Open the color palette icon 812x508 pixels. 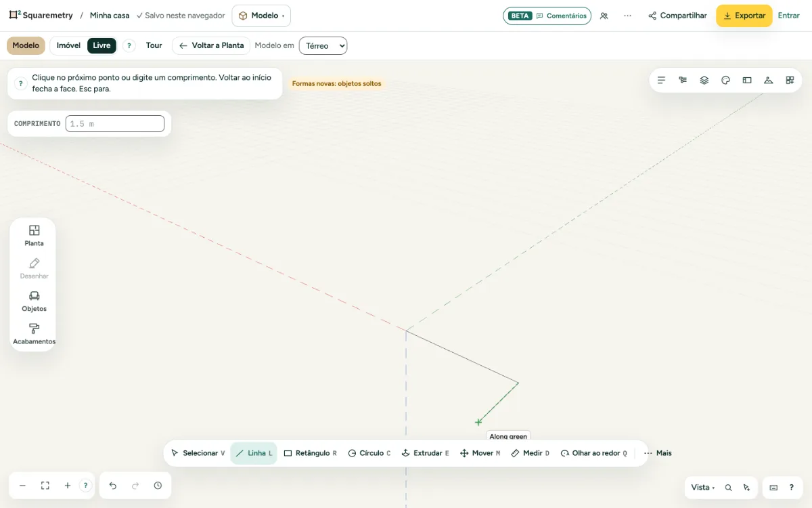(725, 80)
